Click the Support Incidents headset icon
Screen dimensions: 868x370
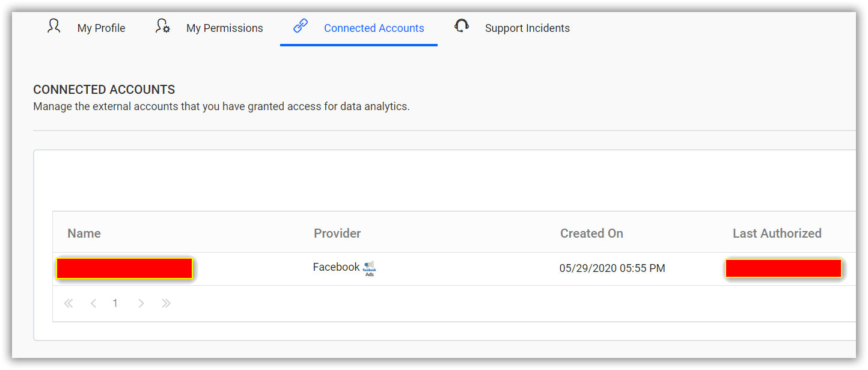(x=462, y=26)
